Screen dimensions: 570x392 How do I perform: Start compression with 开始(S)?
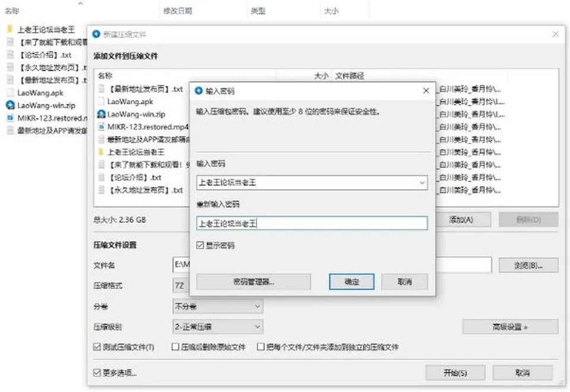coord(455,373)
